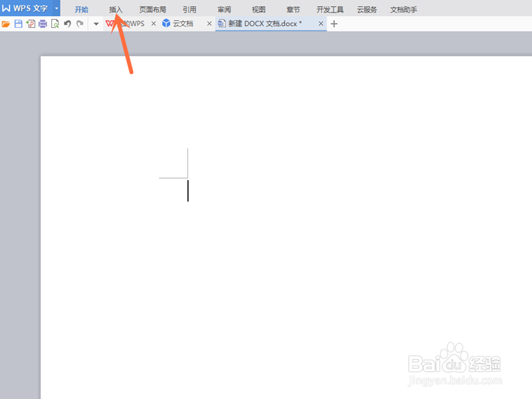Open the 审阅 tab

(224, 9)
